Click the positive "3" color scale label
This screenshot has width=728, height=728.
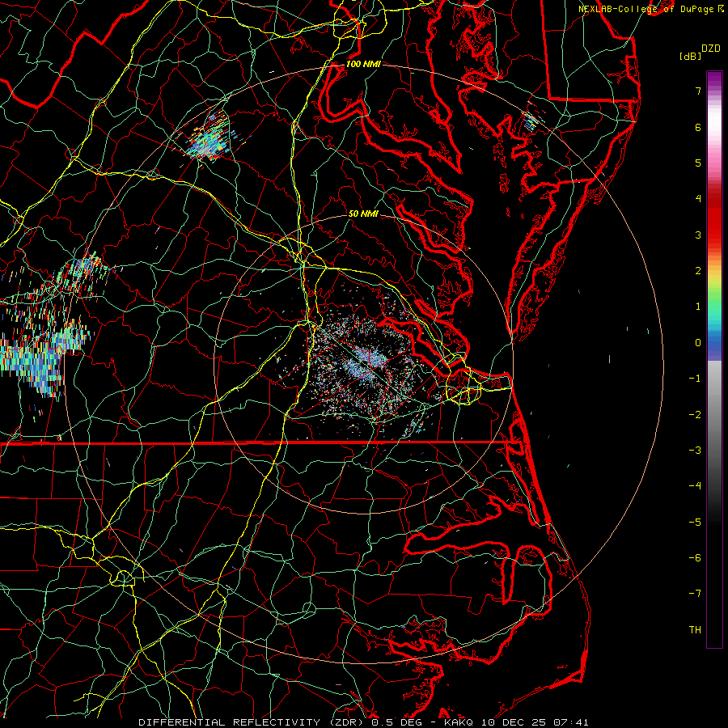pyautogui.click(x=698, y=235)
